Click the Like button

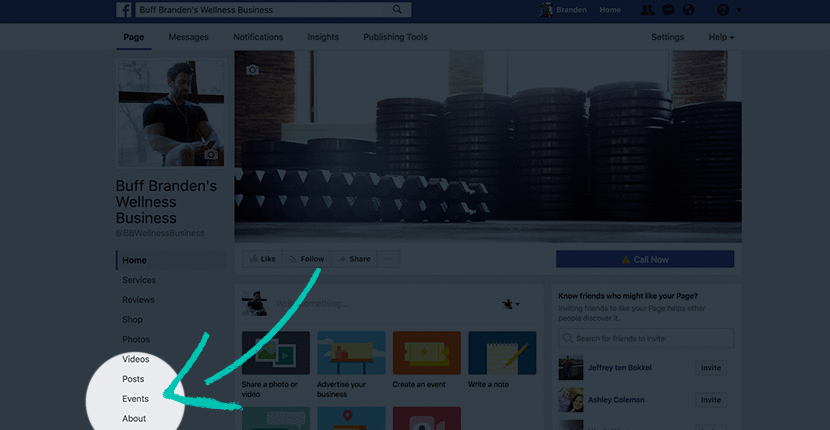click(263, 259)
